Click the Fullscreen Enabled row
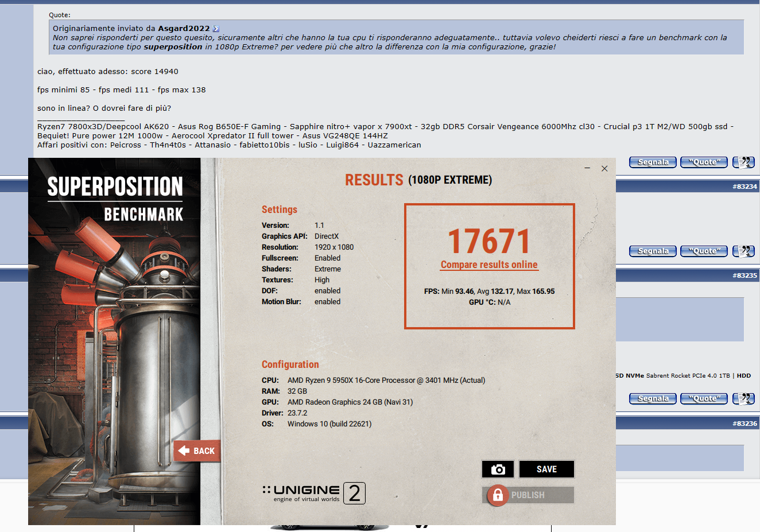The image size is (760, 532). [301, 258]
